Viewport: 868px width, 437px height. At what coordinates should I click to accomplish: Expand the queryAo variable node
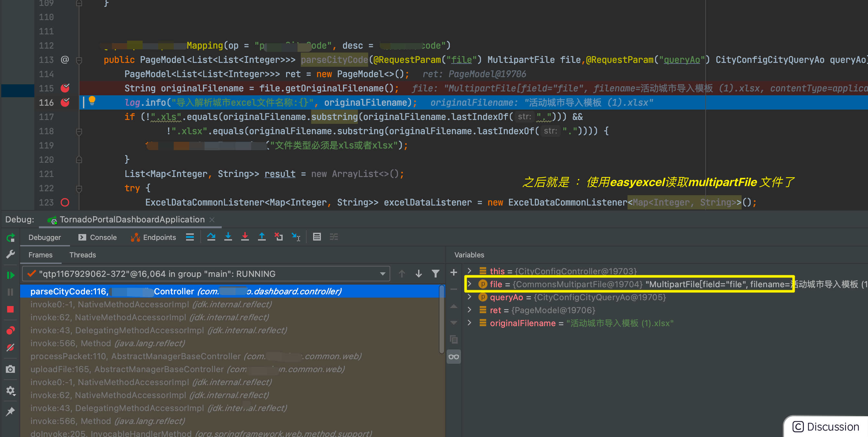click(469, 297)
